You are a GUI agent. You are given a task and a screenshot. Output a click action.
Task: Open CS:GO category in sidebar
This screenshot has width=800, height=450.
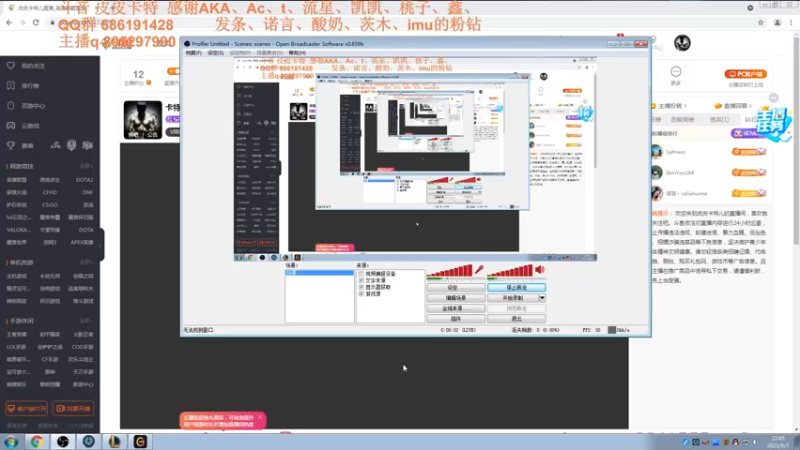click(49, 205)
